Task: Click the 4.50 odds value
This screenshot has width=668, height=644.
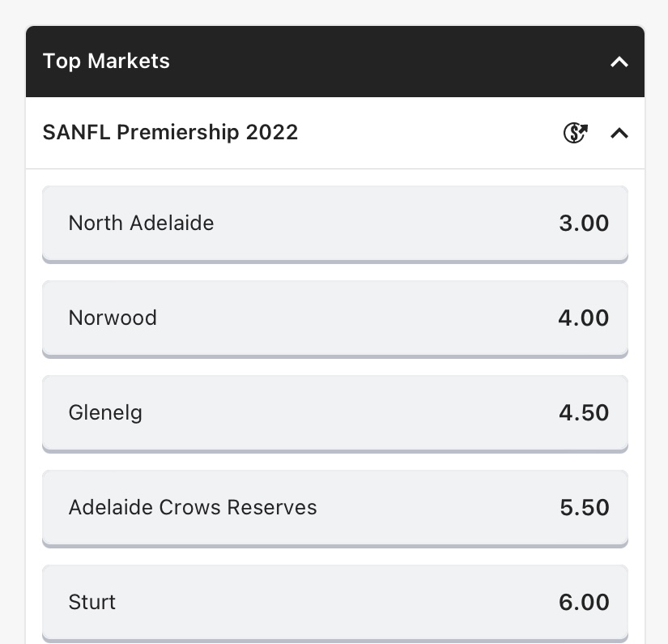Action: (584, 412)
